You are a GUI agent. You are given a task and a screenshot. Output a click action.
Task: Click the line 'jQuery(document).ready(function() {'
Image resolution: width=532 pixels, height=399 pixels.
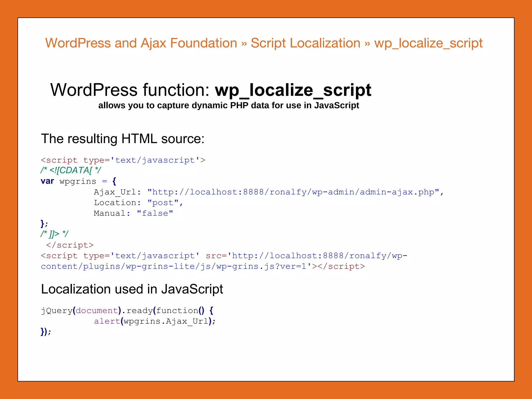(x=127, y=311)
